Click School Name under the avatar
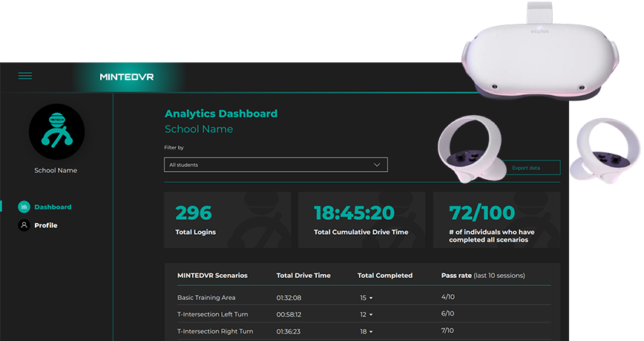Screen dimensions: 644x341 (56, 170)
